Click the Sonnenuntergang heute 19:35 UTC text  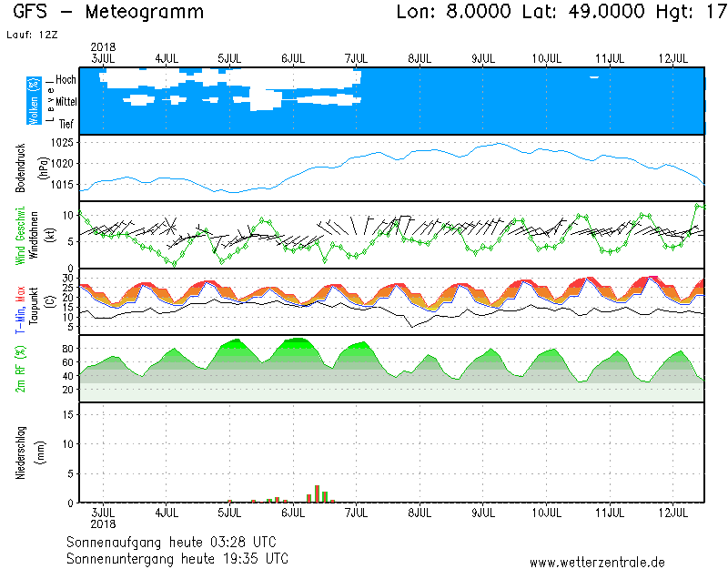(x=177, y=557)
